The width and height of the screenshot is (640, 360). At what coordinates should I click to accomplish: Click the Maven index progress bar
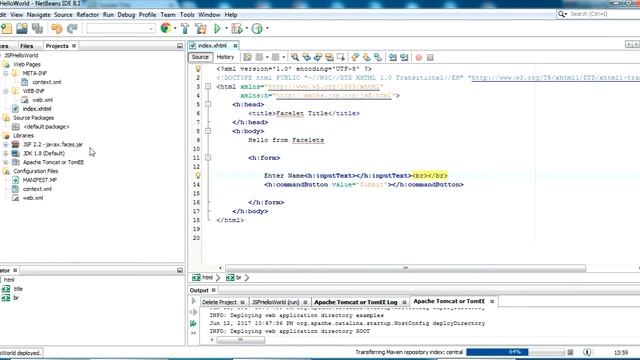[x=515, y=352]
